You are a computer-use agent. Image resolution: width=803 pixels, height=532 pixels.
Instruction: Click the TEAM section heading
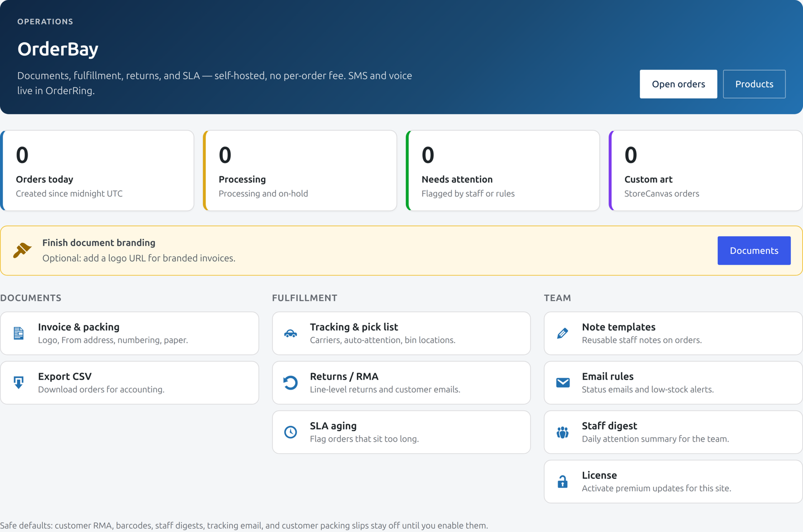coord(558,298)
